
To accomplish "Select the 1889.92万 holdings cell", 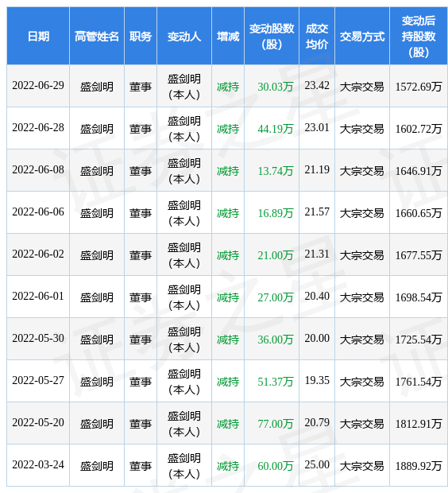I will pyautogui.click(x=419, y=466).
